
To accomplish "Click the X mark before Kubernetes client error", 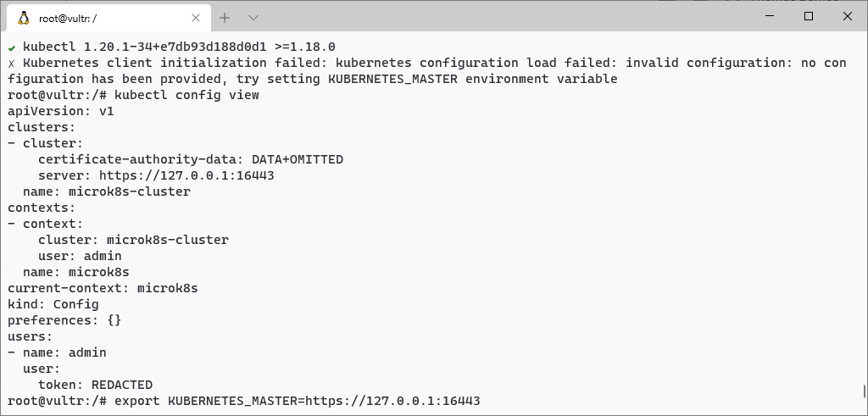I will point(12,64).
